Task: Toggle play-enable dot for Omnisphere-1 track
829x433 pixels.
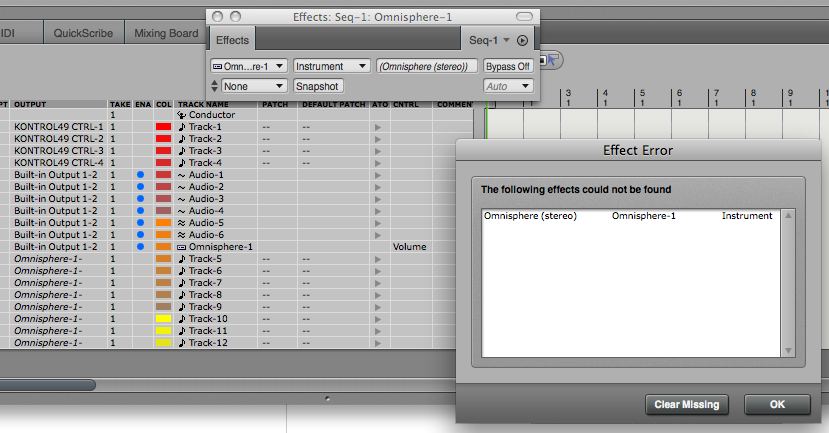Action: [x=140, y=246]
